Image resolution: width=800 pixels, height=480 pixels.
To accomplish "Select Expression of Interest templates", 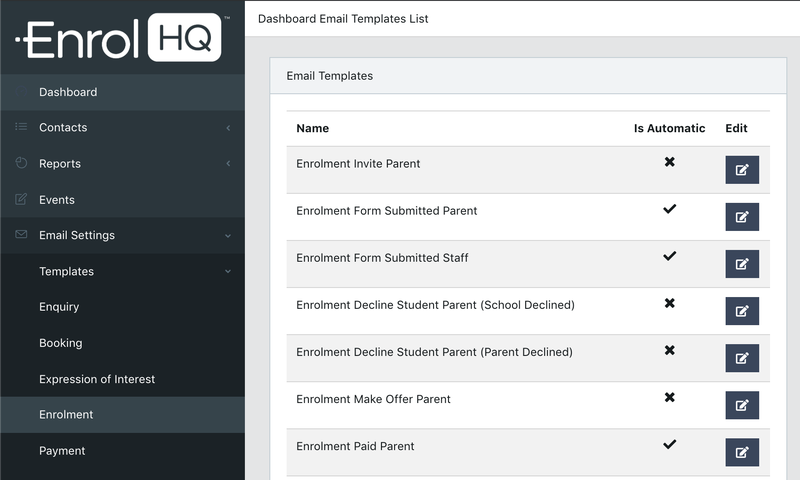I will [97, 379].
